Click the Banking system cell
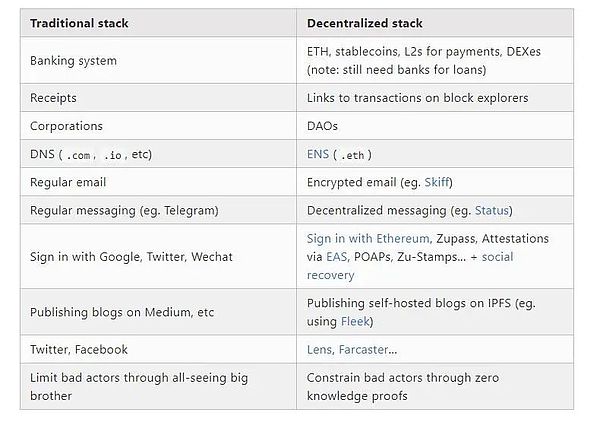The width and height of the screenshot is (600, 422). pyautogui.click(x=73, y=61)
